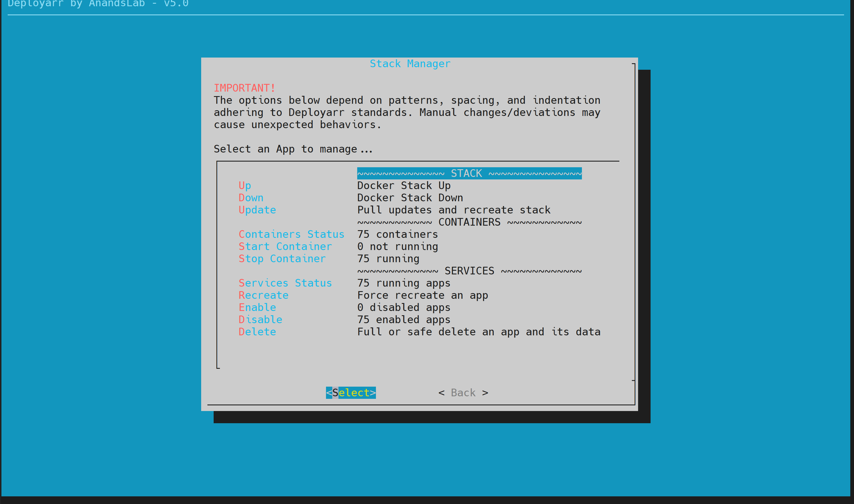Click the Back button
Viewport: 854px width, 504px height.
tap(463, 393)
